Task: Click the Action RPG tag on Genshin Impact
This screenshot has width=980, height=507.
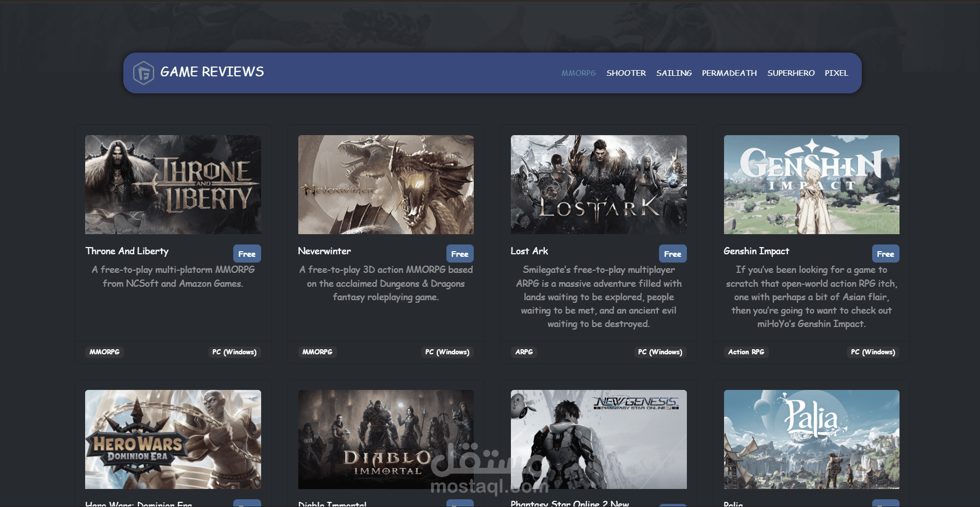Action: point(746,352)
